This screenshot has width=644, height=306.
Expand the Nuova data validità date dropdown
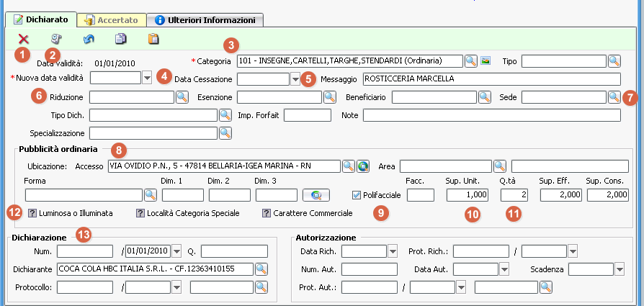tap(147, 78)
